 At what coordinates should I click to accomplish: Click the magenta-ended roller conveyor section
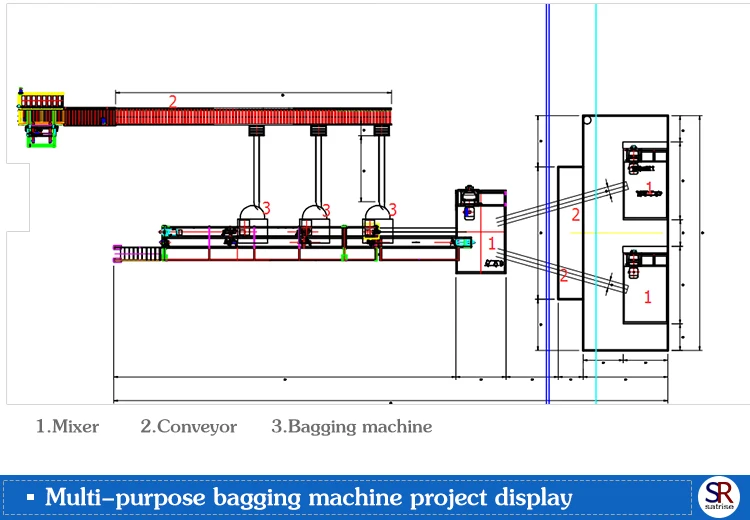[x=139, y=254]
